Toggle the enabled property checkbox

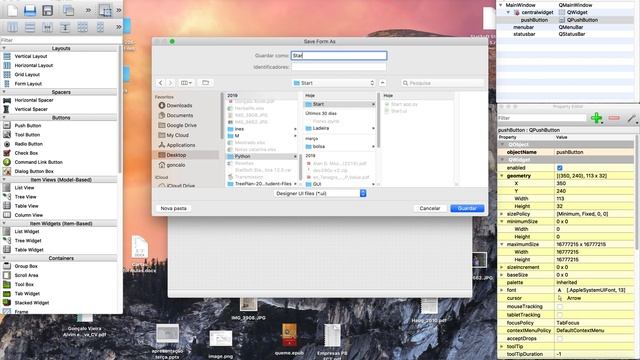(x=560, y=168)
